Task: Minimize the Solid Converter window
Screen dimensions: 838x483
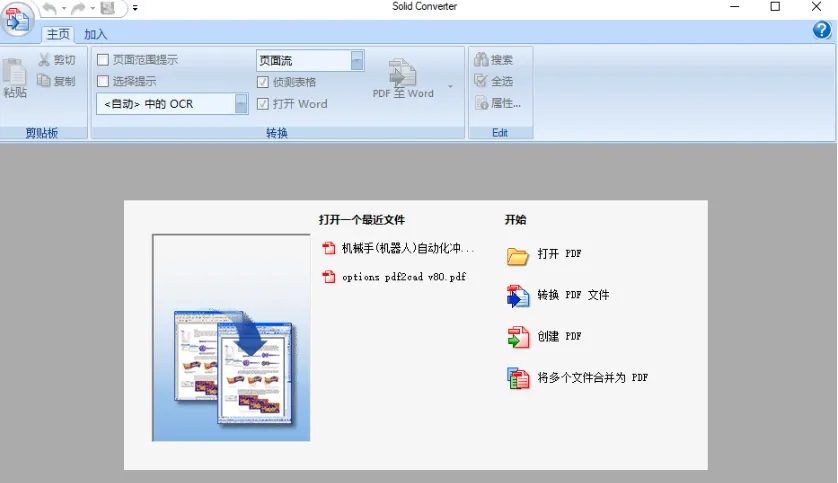Action: [x=735, y=7]
